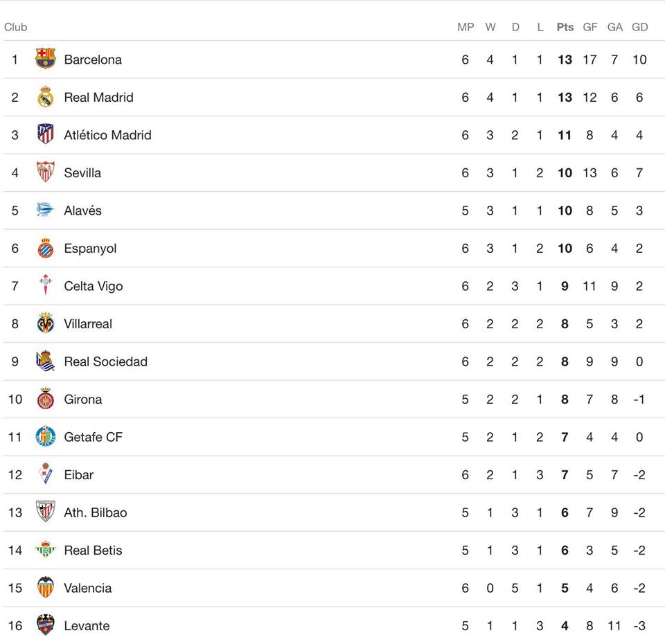Click the Levante club crest
Viewport: 665px width, 644px height.
(46, 625)
